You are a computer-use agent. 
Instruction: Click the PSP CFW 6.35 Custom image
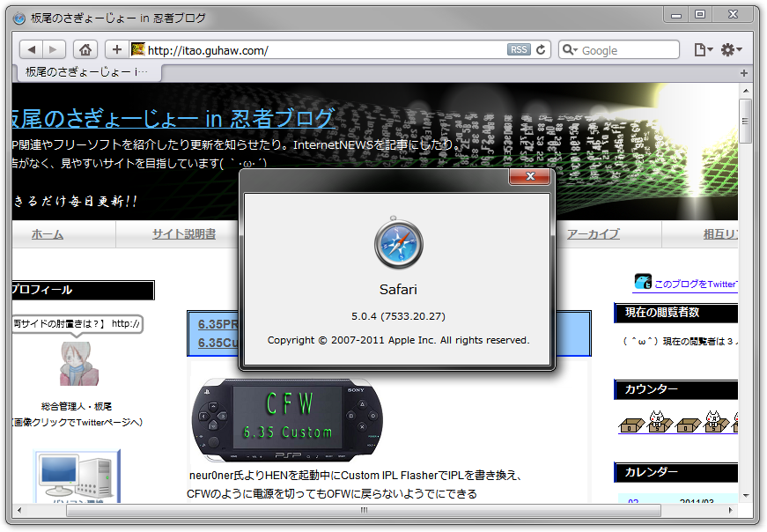pyautogui.click(x=287, y=419)
